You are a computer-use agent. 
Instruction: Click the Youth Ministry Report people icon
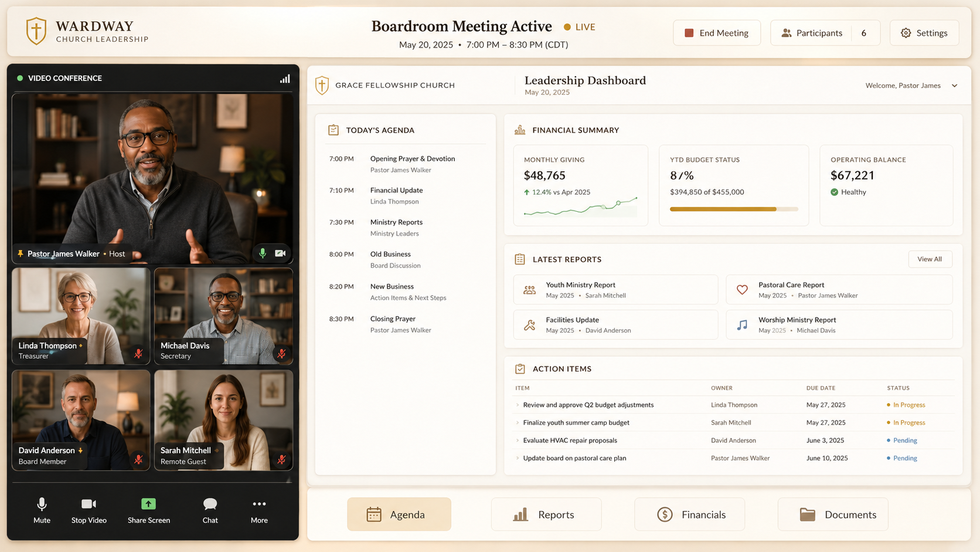(529, 290)
